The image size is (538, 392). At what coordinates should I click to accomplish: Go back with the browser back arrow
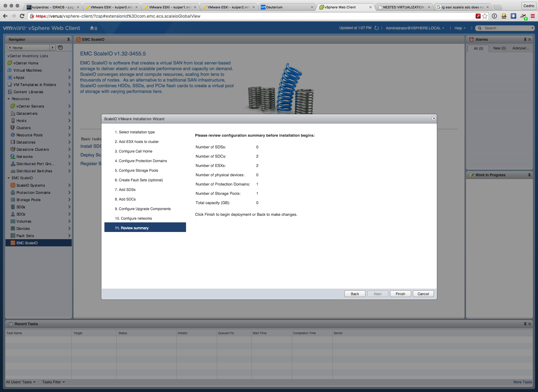5,16
